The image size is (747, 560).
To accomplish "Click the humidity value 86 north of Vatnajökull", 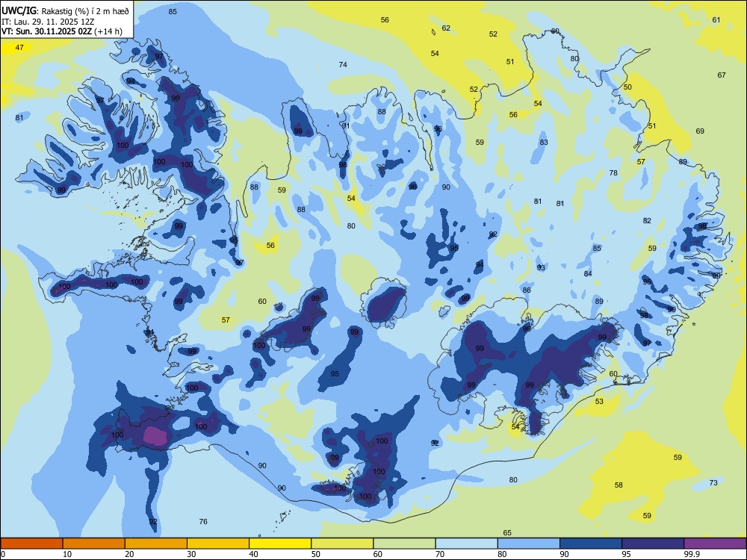I will point(527,290).
